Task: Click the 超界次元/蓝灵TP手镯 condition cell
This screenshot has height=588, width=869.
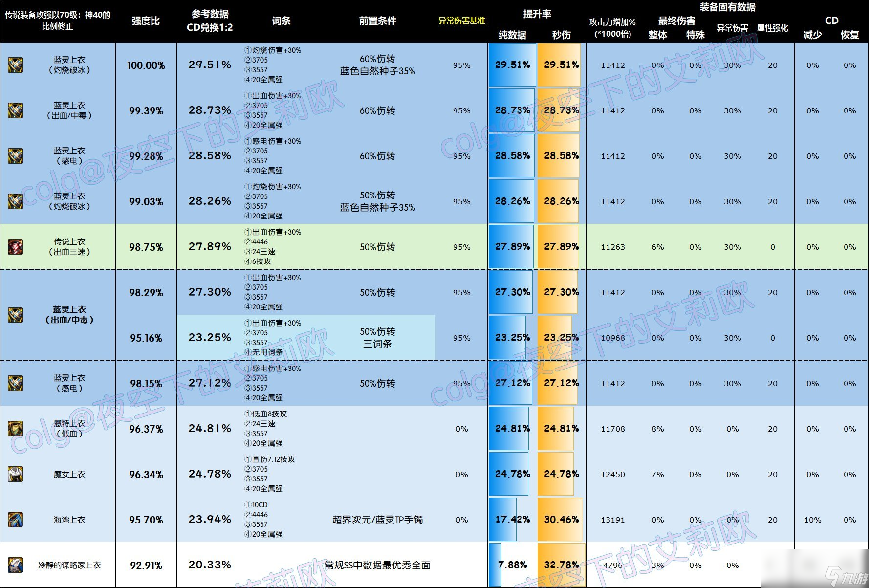Action: [377, 520]
